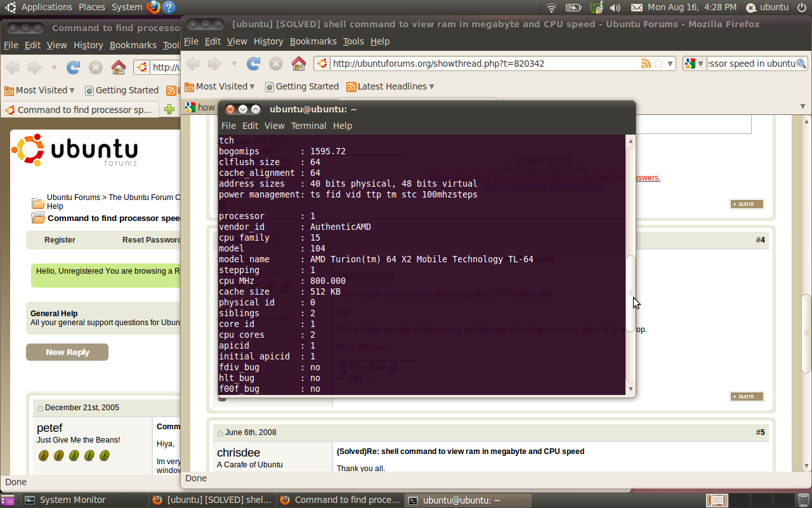This screenshot has height=508, width=812.
Task: Open the wireless network indicator
Action: tap(551, 8)
